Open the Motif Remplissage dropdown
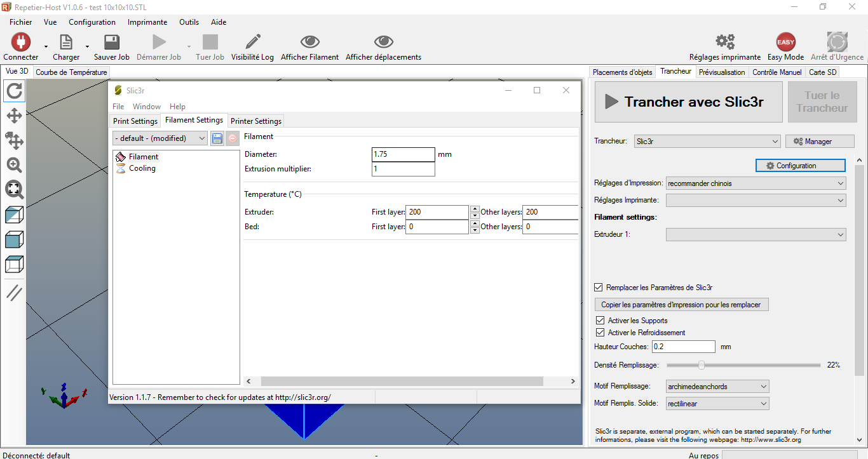 coord(717,386)
